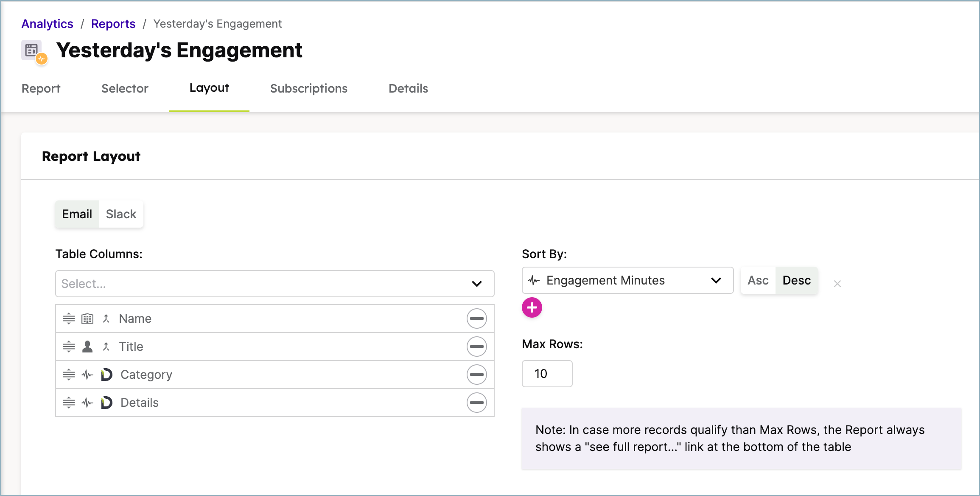Click the Max Rows input field
The width and height of the screenshot is (980, 496).
click(x=547, y=374)
